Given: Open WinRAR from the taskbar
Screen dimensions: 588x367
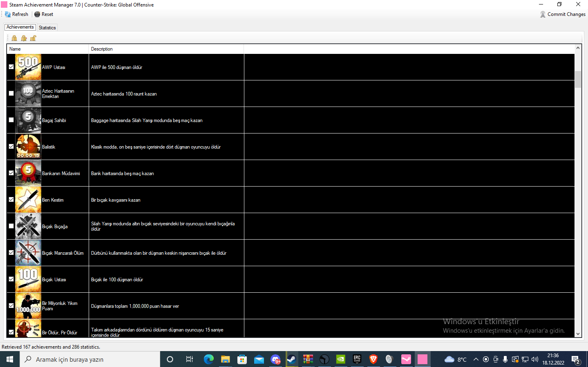Looking at the screenshot, I should [308, 359].
